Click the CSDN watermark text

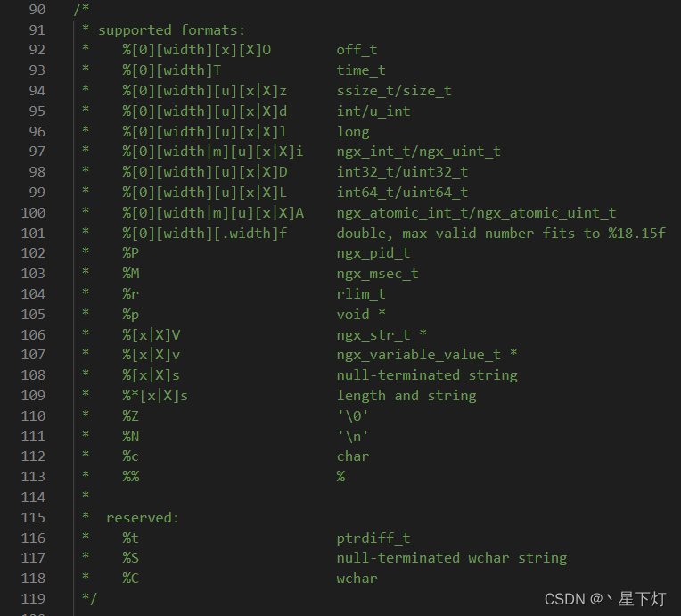605,599
